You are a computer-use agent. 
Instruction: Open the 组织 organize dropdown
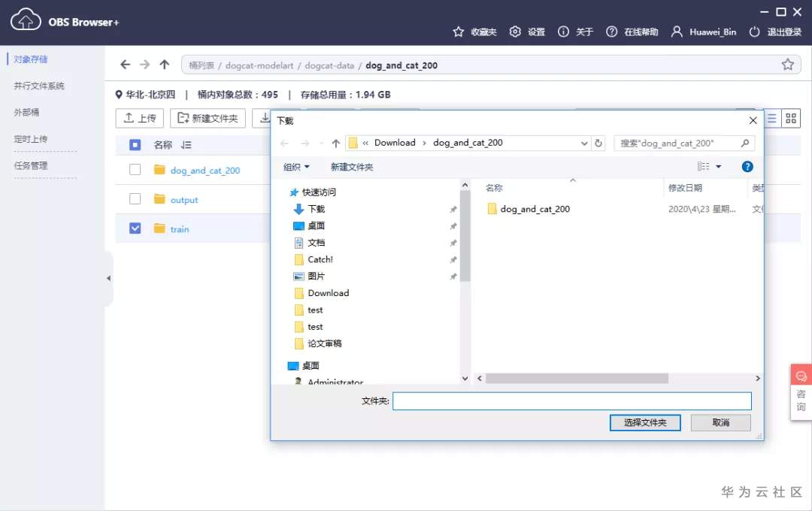[x=296, y=167]
